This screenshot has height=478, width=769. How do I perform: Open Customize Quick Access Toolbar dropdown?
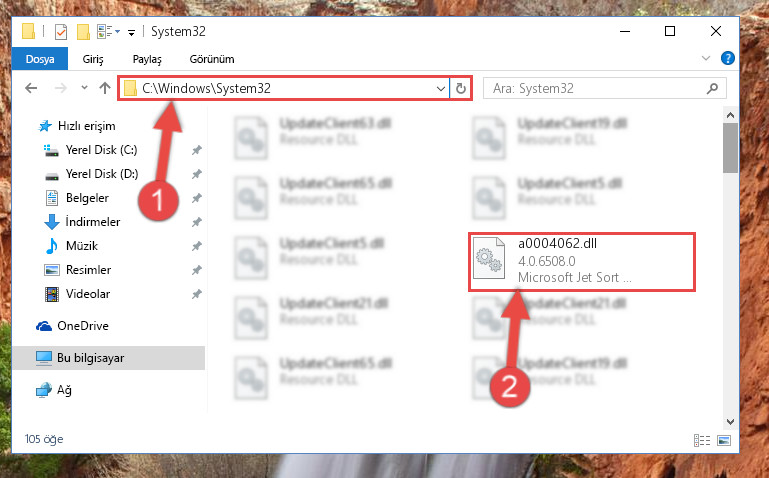pos(131,33)
